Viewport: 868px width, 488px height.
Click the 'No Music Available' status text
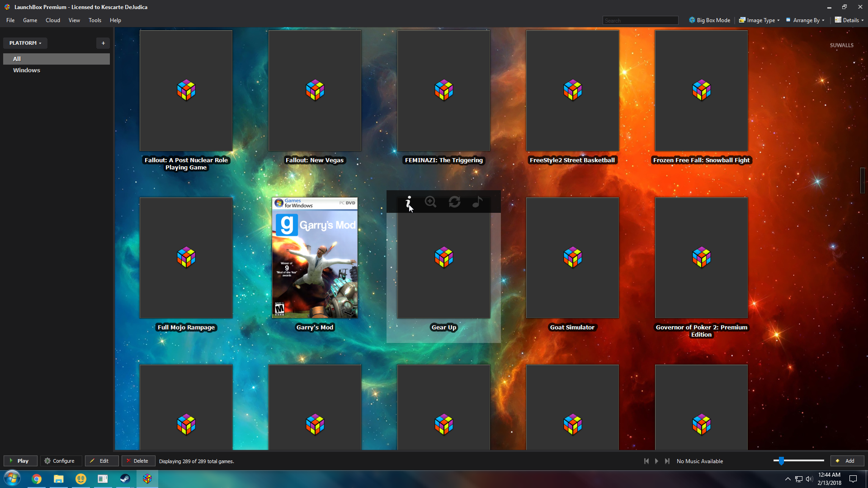(x=700, y=461)
